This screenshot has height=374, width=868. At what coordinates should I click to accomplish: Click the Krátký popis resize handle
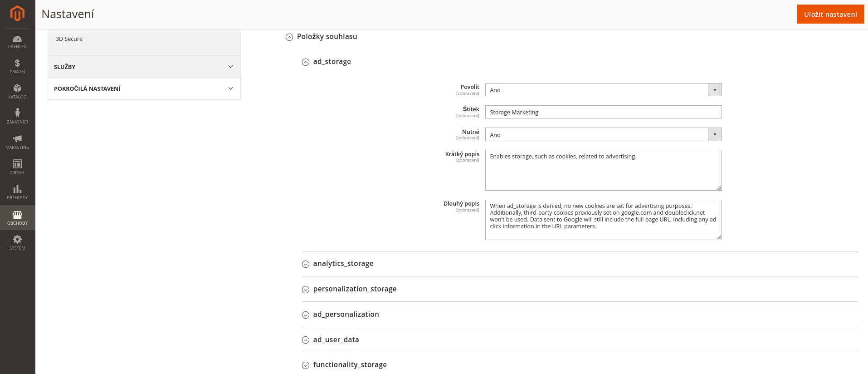pyautogui.click(x=719, y=188)
